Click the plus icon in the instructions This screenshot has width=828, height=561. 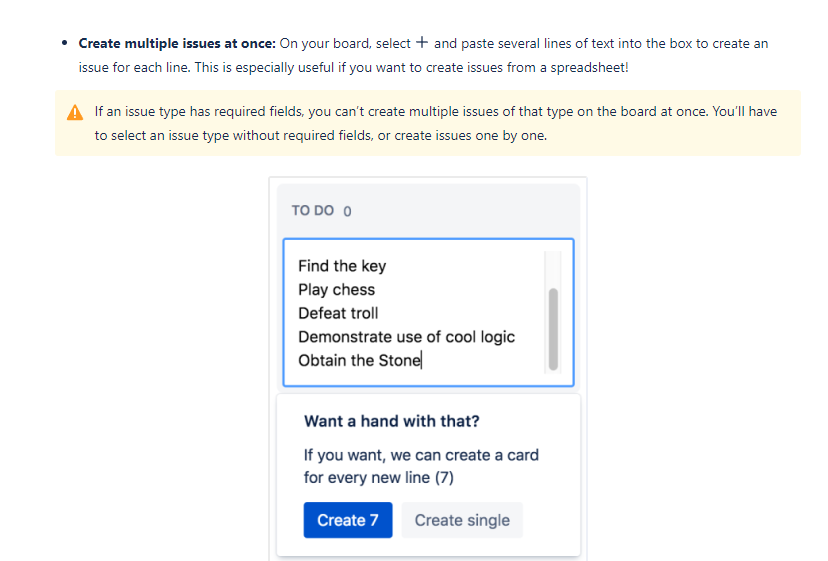[x=421, y=42]
